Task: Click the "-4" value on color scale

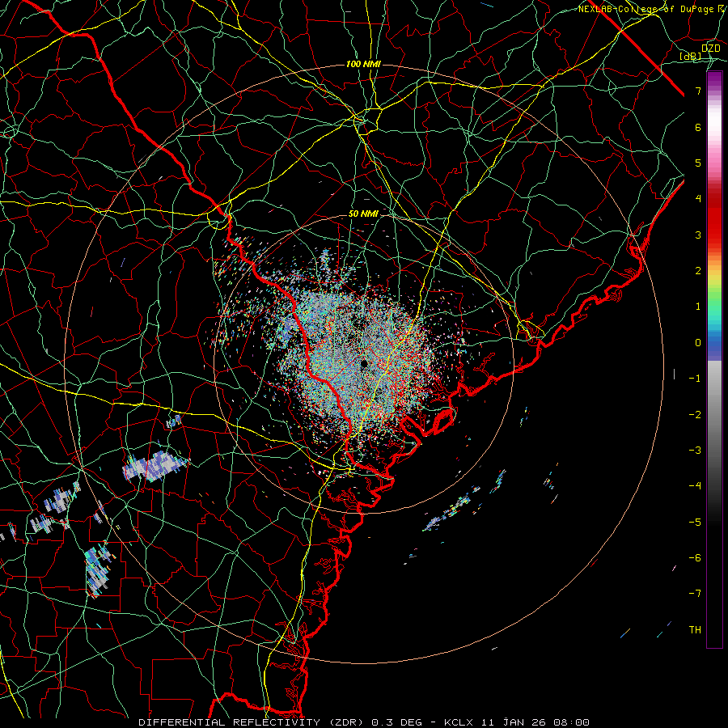Action: point(695,485)
